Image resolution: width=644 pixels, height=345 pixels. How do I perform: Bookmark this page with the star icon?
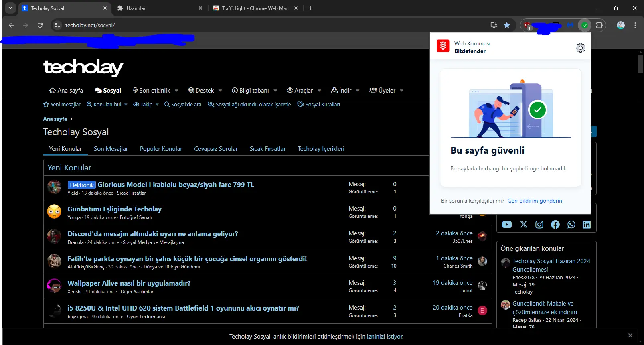coord(507,25)
